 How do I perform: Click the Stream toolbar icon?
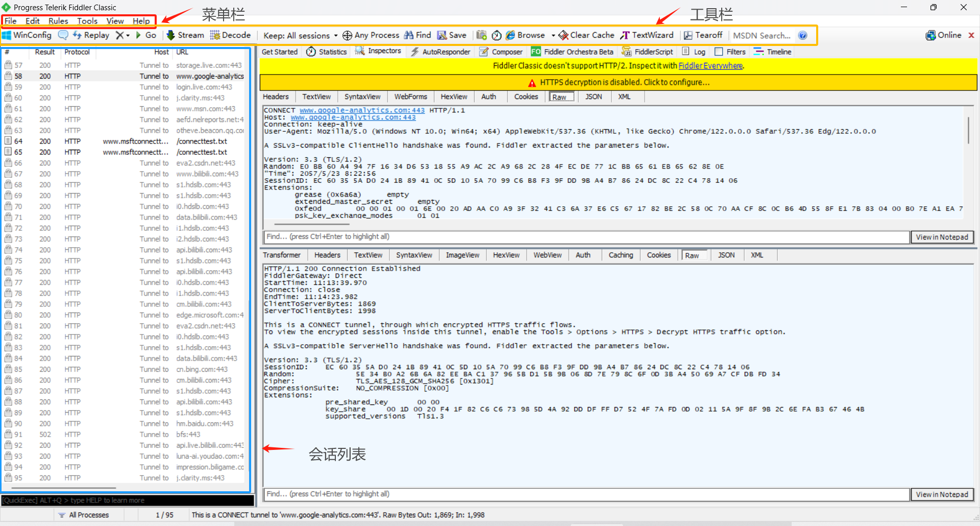point(171,35)
